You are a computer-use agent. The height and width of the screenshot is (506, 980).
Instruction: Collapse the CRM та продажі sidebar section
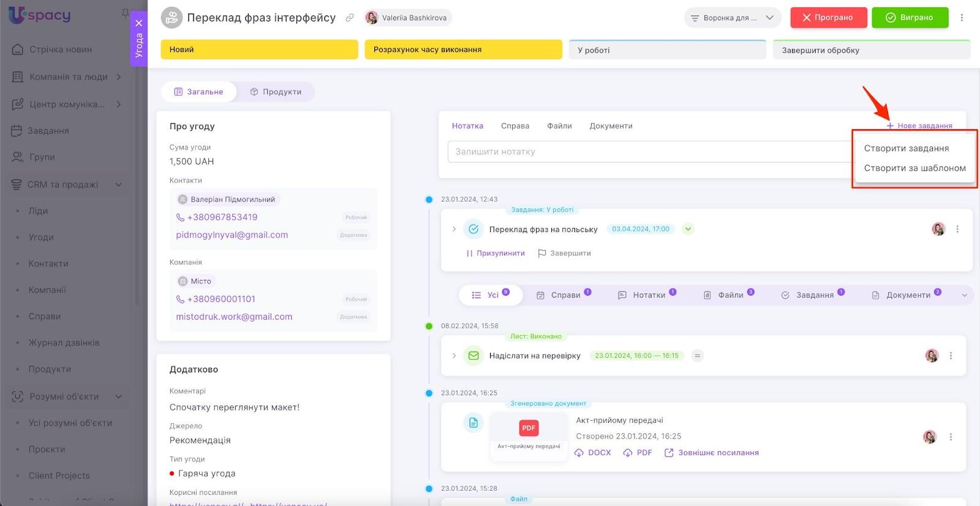pos(119,184)
